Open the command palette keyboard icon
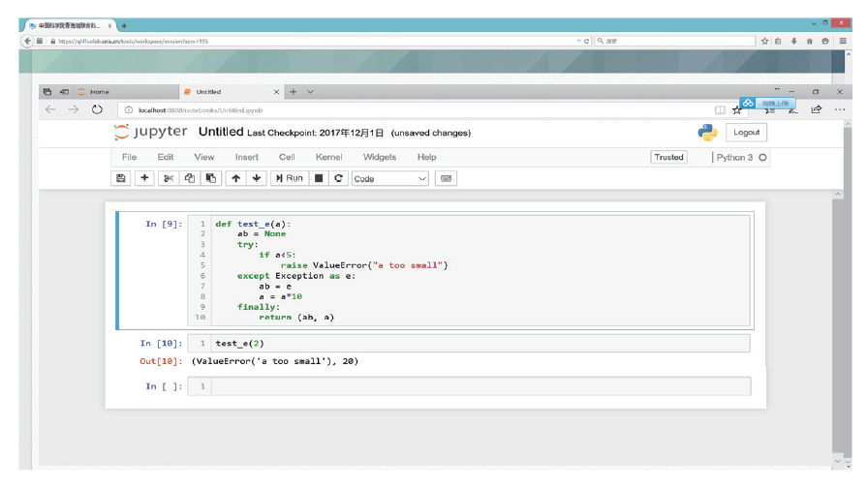The width and height of the screenshot is (868, 489). [x=446, y=178]
